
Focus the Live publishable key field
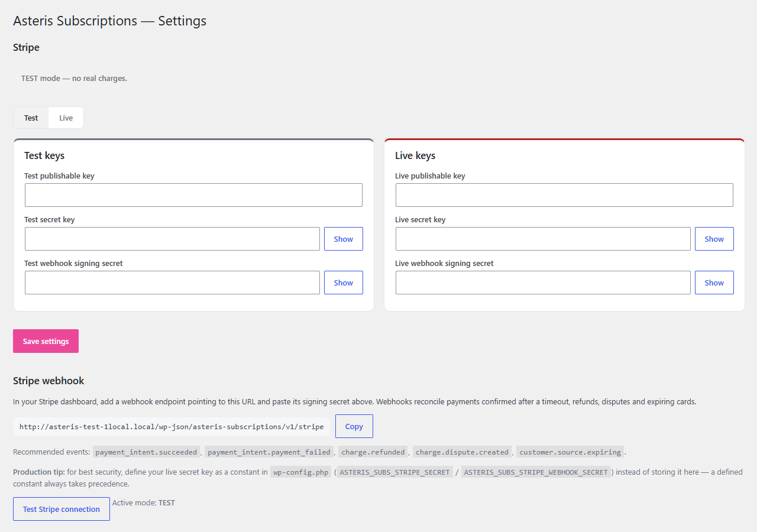pos(564,195)
